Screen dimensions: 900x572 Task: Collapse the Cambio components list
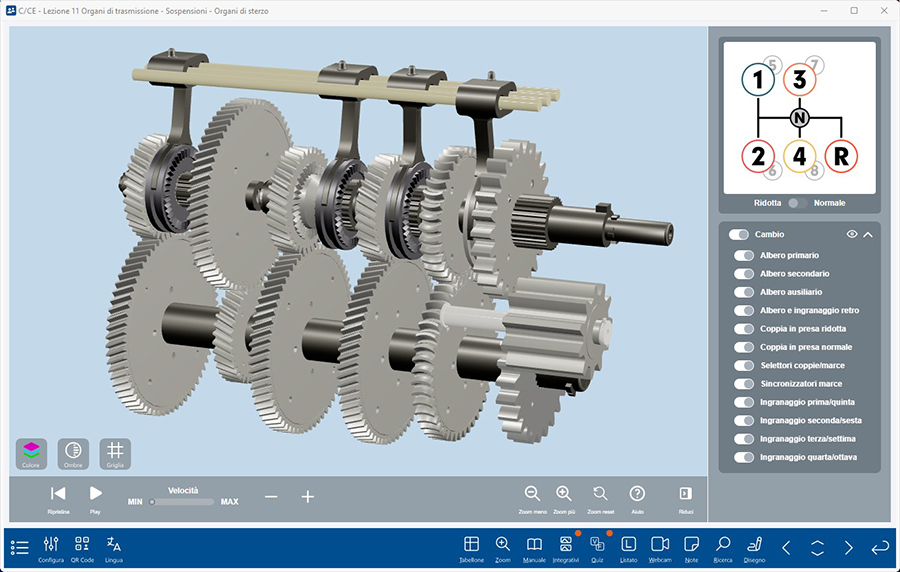[x=868, y=234]
